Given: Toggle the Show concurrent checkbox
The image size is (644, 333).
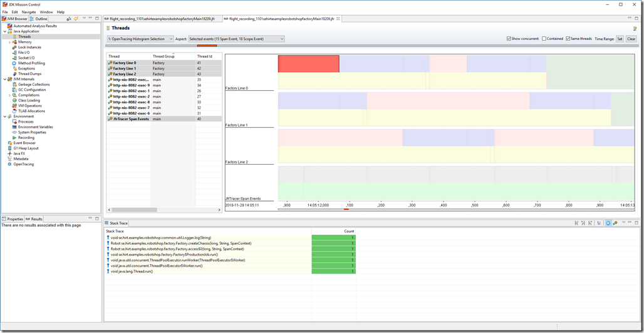Looking at the screenshot, I should point(509,39).
